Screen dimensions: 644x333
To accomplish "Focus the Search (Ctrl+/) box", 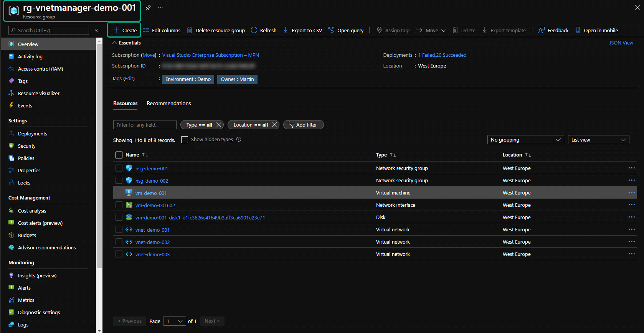I will [49, 30].
